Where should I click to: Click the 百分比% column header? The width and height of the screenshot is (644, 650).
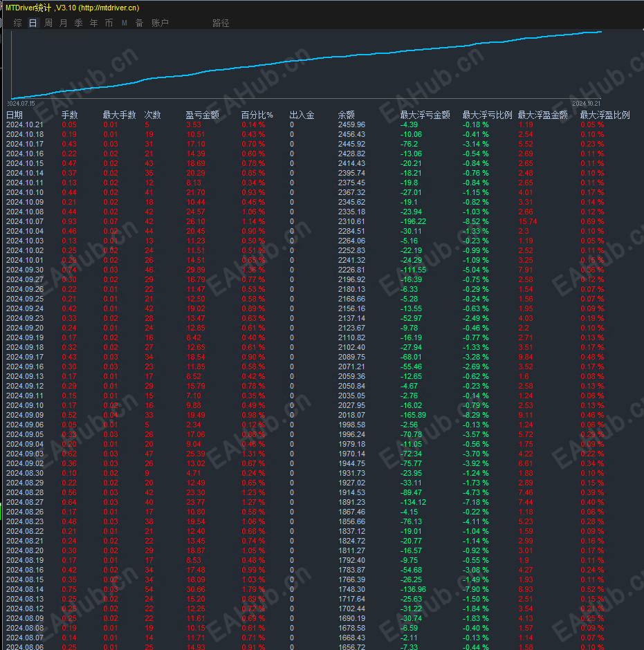(x=257, y=115)
